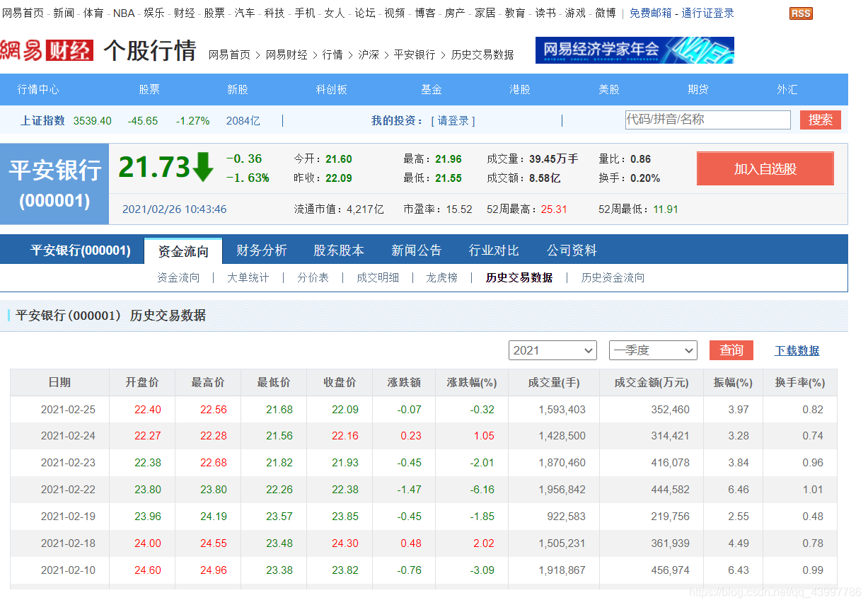Image resolution: width=868 pixels, height=605 pixels.
Task: Open the NetEase economist conference banner
Action: tap(635, 50)
